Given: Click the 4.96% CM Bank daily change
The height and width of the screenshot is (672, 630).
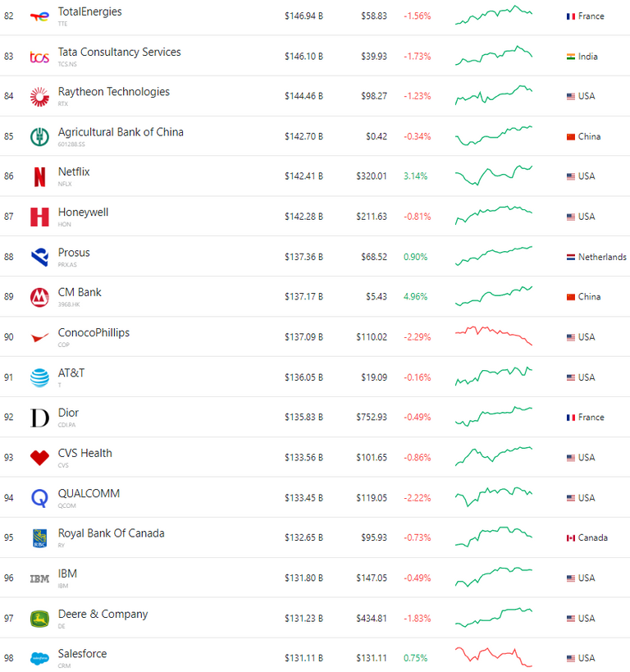Looking at the screenshot, I should (x=415, y=297).
